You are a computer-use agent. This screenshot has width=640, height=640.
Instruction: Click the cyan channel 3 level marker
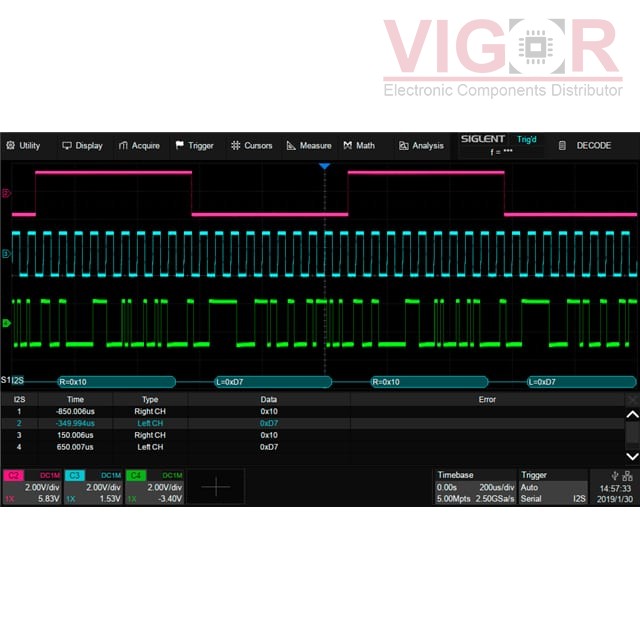pyautogui.click(x=6, y=254)
